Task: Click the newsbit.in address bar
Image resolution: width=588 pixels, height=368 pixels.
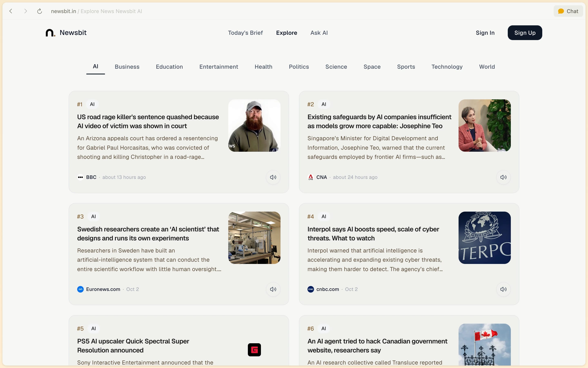Action: point(96,11)
